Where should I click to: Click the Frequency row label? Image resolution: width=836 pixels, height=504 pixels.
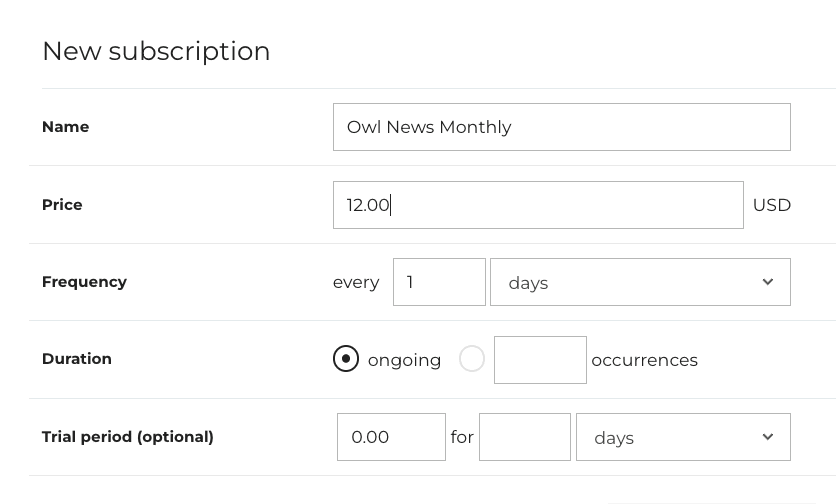click(84, 282)
